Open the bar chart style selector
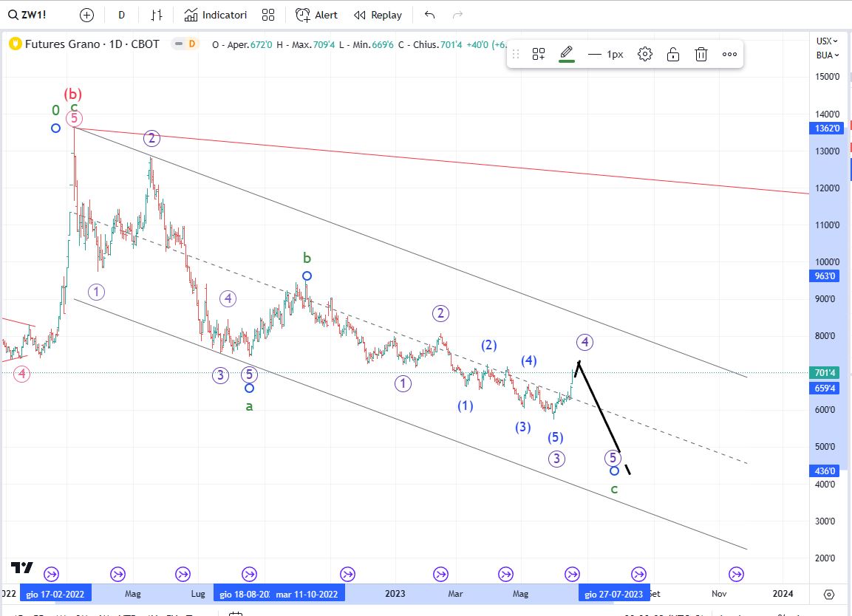The image size is (852, 616). click(x=157, y=16)
